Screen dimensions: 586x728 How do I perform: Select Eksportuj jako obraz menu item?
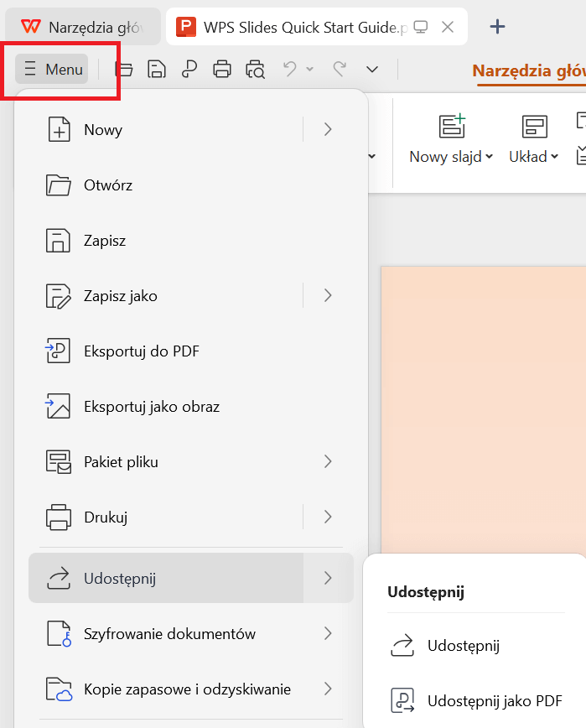coord(190,406)
